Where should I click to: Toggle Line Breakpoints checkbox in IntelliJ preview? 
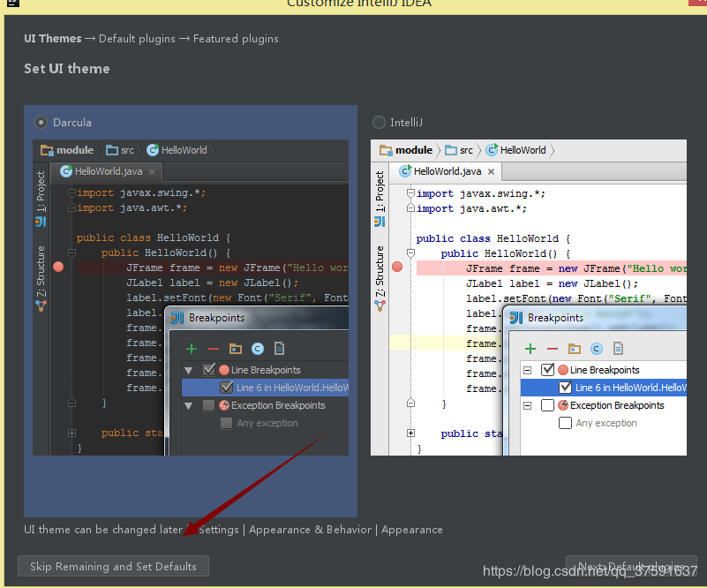tap(547, 370)
